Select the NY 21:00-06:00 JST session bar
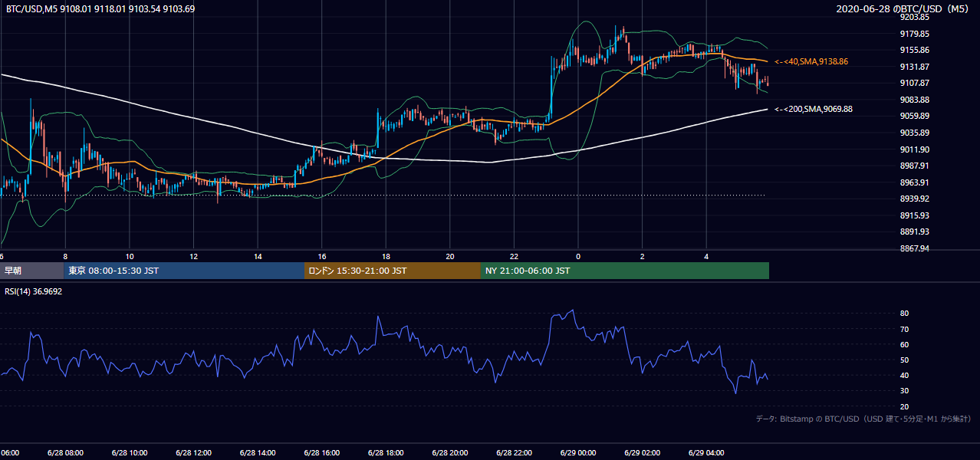Viewport: 980px width, 460px height. click(625, 271)
